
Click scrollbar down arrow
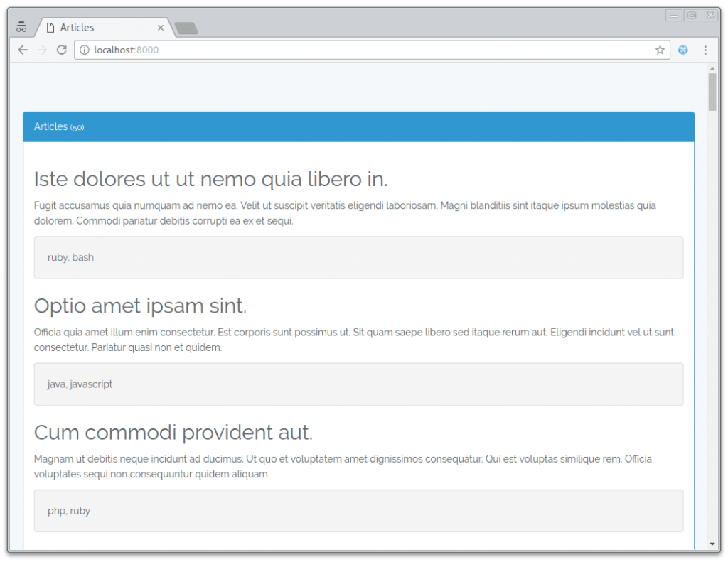(712, 544)
